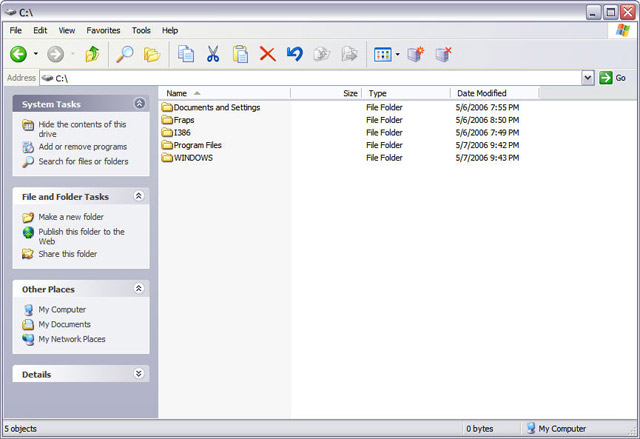Open the Favorites menu
This screenshot has width=640, height=439.
click(103, 30)
